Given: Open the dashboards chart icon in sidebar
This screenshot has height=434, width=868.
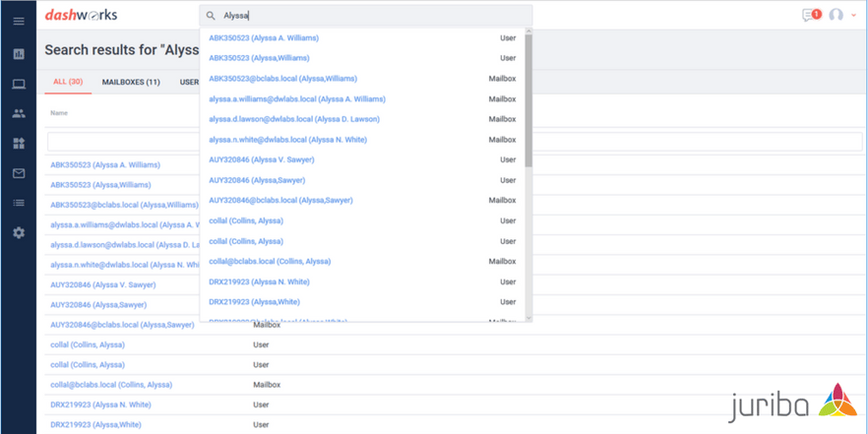Looking at the screenshot, I should (19, 54).
